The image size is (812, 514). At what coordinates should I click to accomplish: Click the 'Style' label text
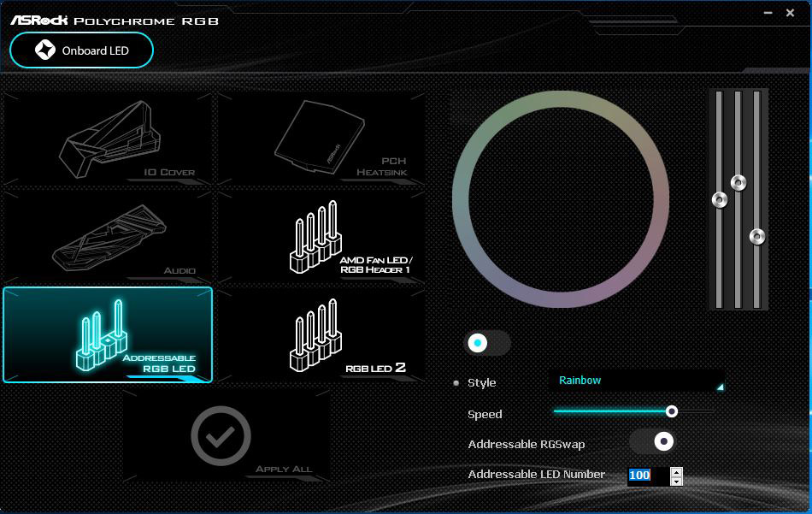point(481,383)
